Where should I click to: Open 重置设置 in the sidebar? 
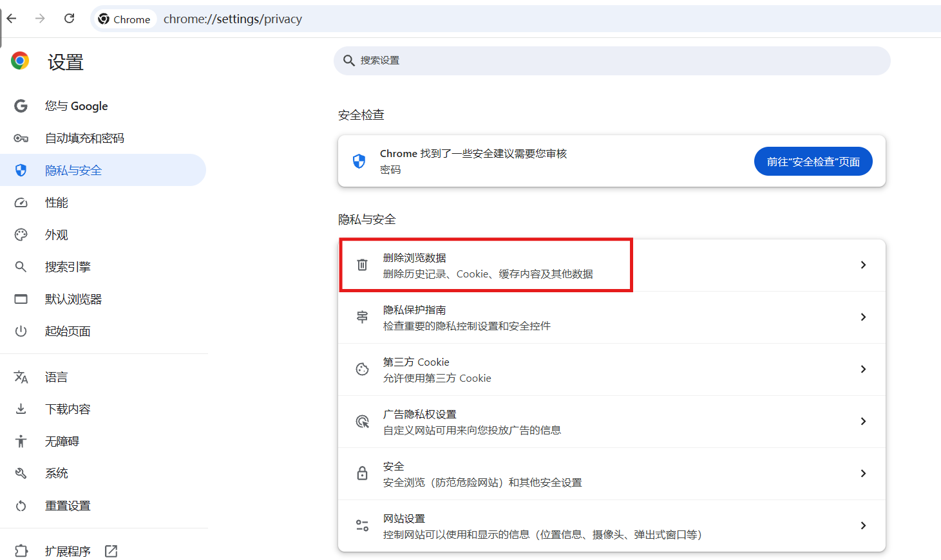pyautogui.click(x=68, y=506)
